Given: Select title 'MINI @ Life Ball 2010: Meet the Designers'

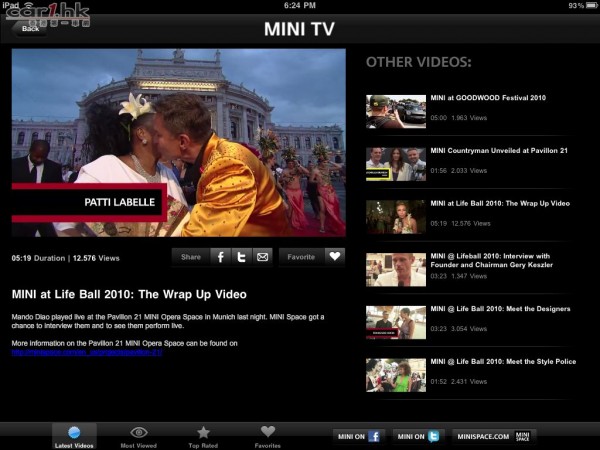Looking at the screenshot, I should [x=501, y=309].
